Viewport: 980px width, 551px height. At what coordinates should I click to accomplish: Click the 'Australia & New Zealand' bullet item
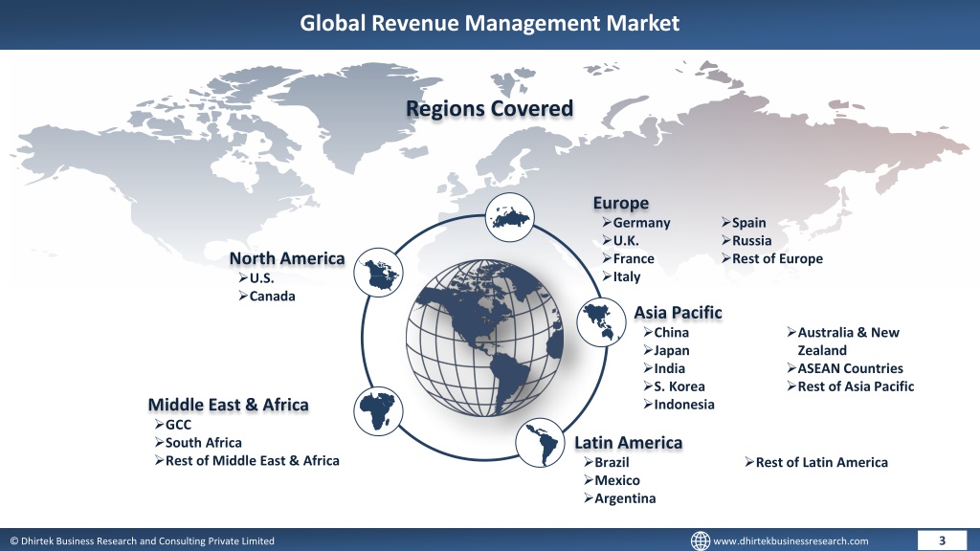(x=843, y=342)
